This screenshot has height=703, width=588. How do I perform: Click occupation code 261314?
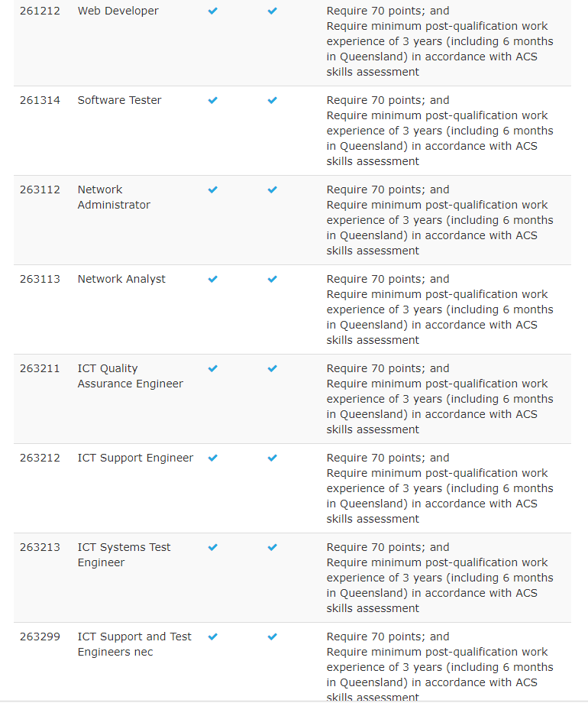pyautogui.click(x=40, y=101)
